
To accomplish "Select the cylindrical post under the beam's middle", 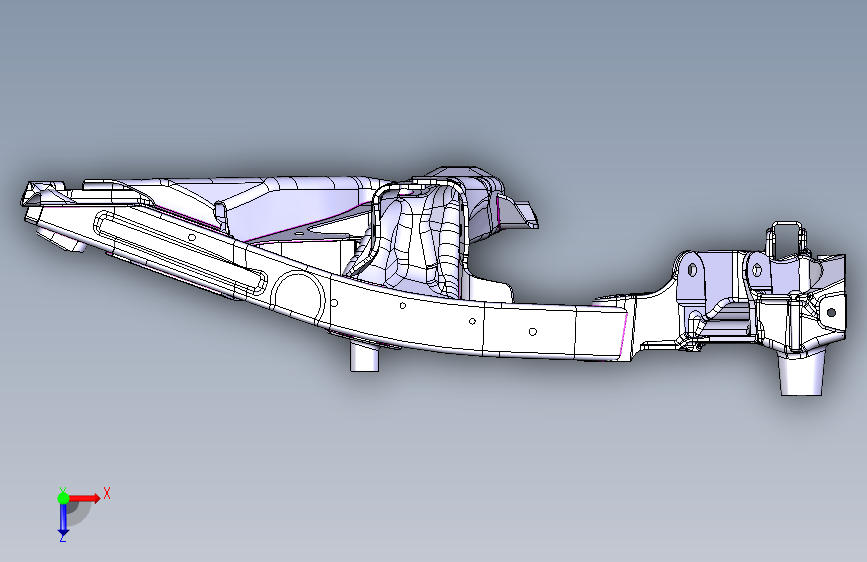I will point(364,357).
